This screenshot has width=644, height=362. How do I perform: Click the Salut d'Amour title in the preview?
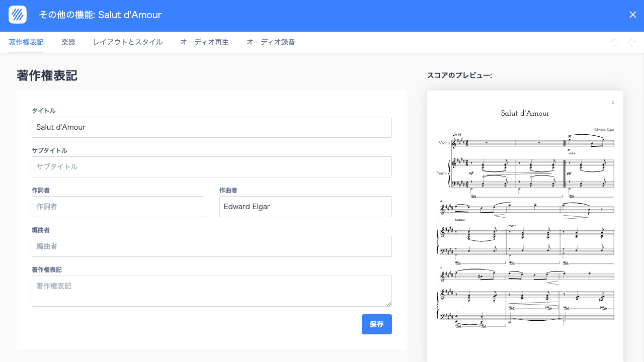[x=525, y=113]
